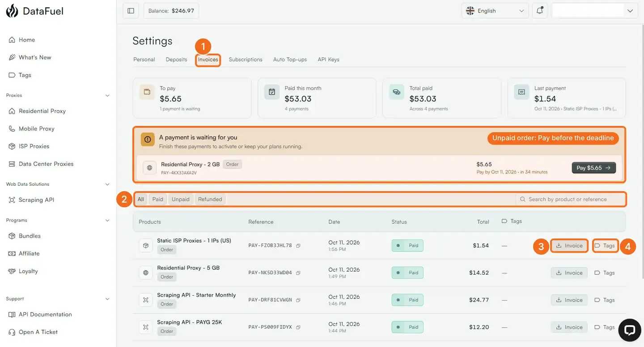Click the Tags icon in sidebar
644x347 pixels.
(x=12, y=75)
